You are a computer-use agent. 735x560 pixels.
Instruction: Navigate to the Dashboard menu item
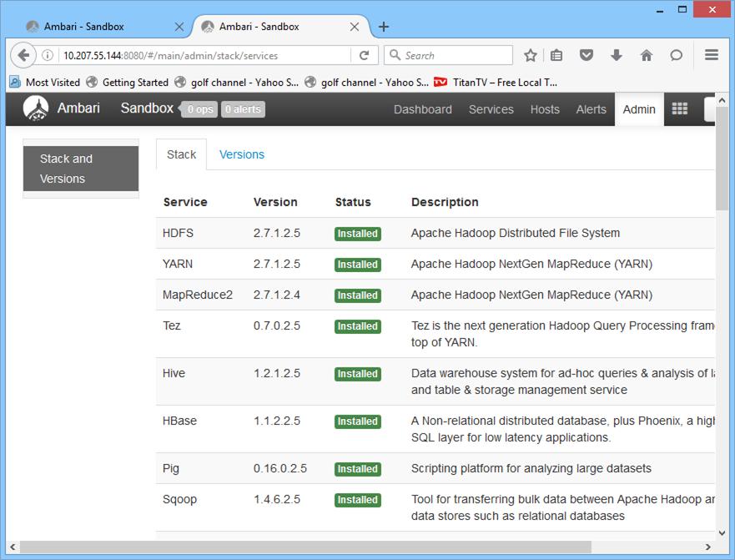[423, 108]
